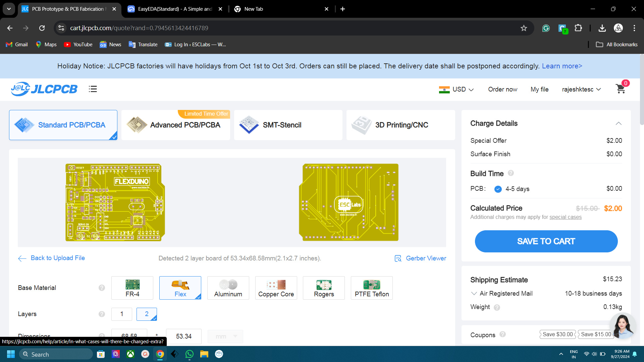Select Copper Core base material
This screenshot has width=644, height=362.
[276, 288]
